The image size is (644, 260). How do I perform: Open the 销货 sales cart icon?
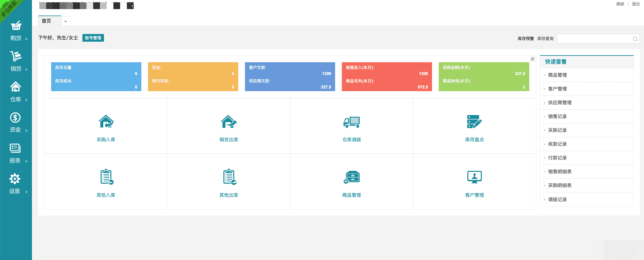pyautogui.click(x=16, y=56)
